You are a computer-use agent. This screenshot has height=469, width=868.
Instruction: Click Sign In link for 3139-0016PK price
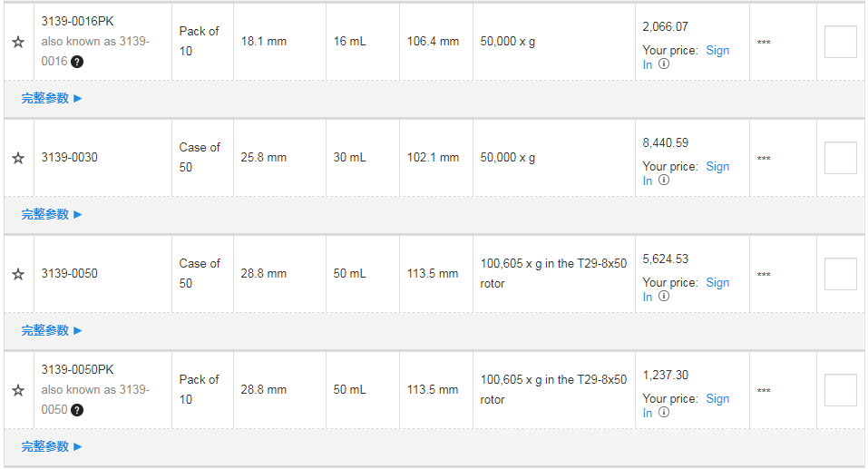point(717,50)
